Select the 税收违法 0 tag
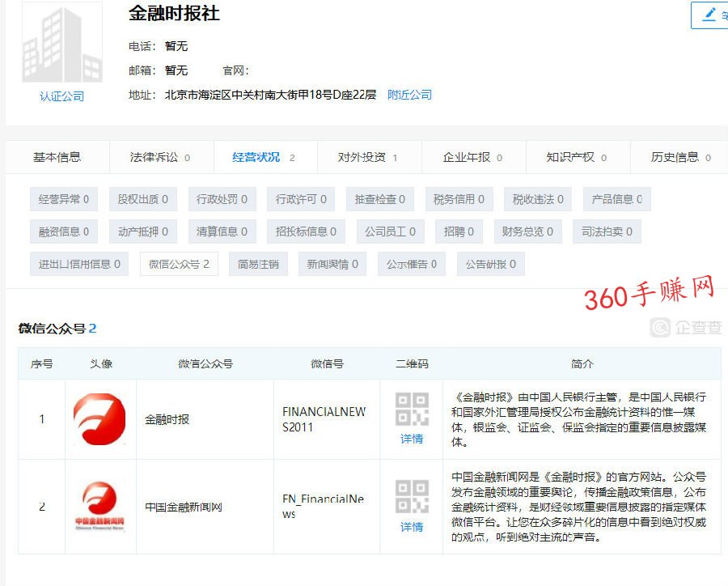Viewport: 728px width, 586px height. click(x=538, y=199)
